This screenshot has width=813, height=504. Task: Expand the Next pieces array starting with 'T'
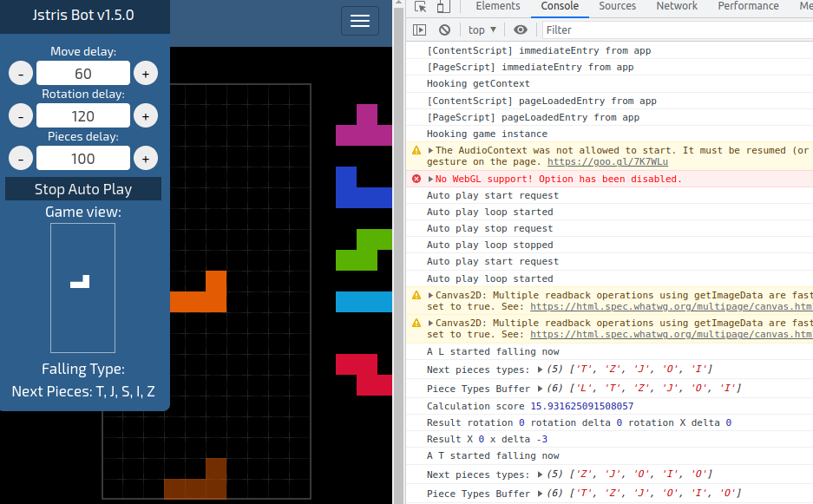(x=540, y=370)
